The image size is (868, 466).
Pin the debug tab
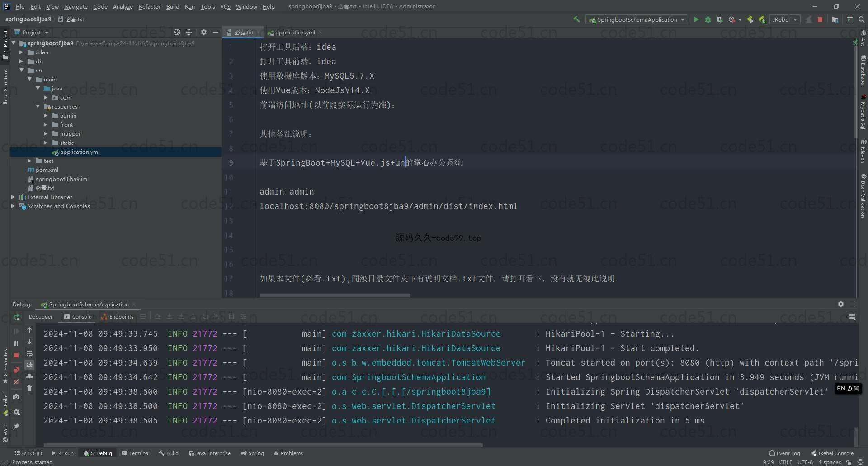16,426
